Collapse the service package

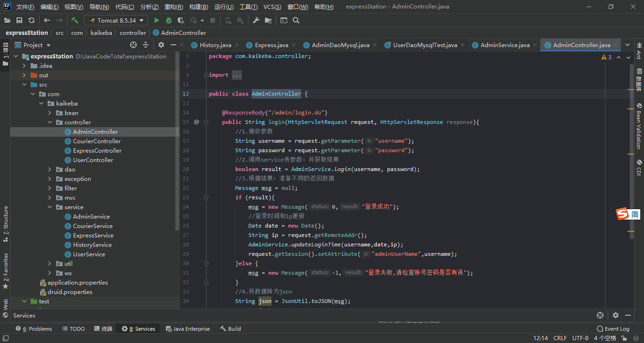tap(50, 207)
